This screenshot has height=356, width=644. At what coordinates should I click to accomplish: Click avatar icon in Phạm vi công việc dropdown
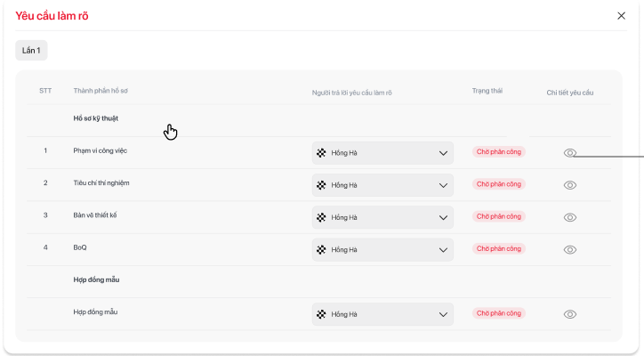point(321,153)
